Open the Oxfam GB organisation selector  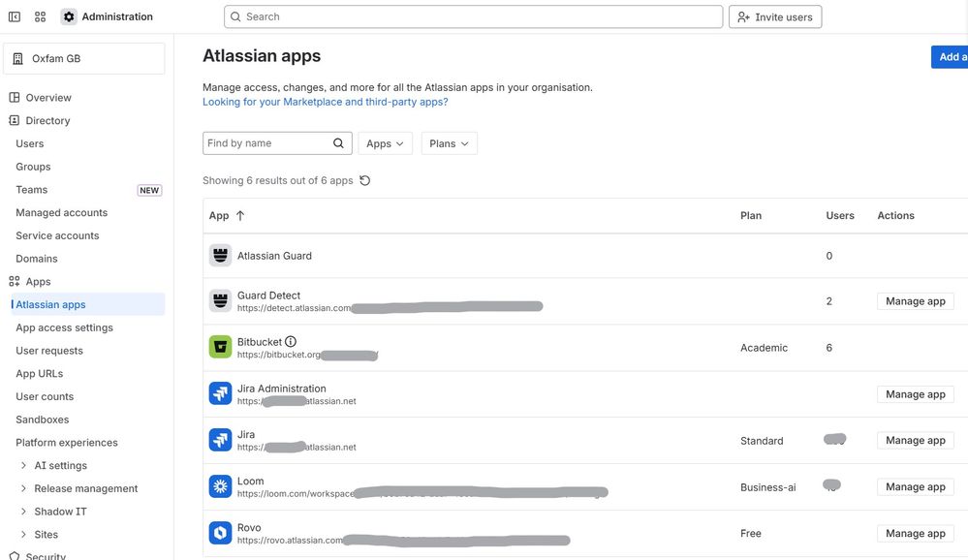point(84,59)
